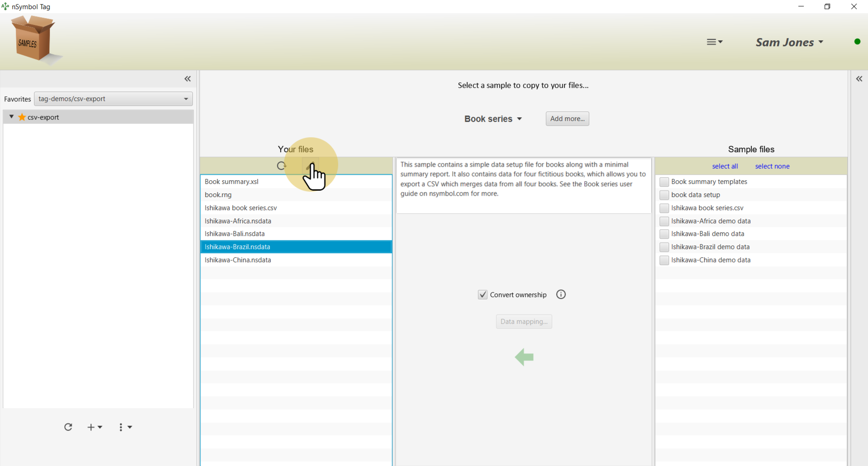Click the Data mapping... button
868x466 pixels.
(524, 322)
